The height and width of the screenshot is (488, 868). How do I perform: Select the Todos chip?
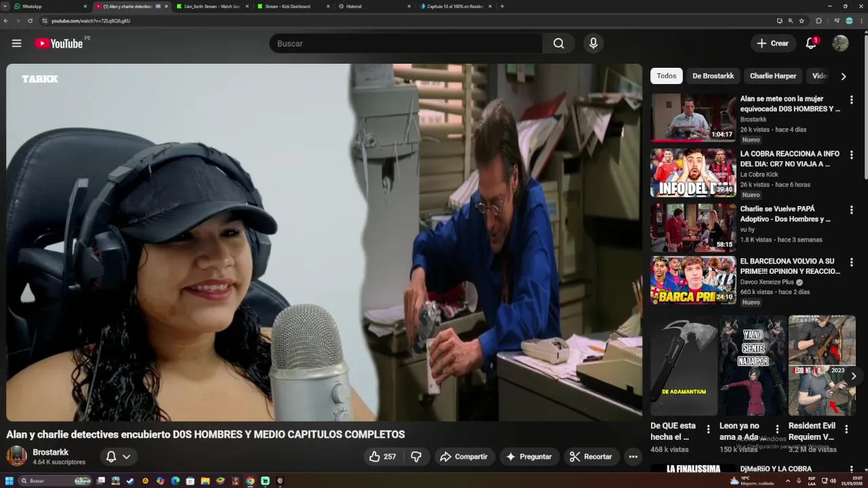click(x=666, y=76)
